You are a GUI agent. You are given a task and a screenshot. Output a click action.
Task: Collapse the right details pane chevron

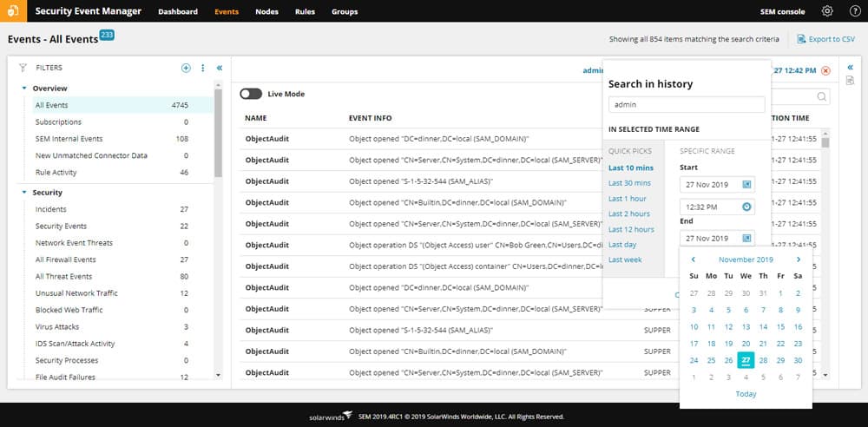pyautogui.click(x=851, y=68)
